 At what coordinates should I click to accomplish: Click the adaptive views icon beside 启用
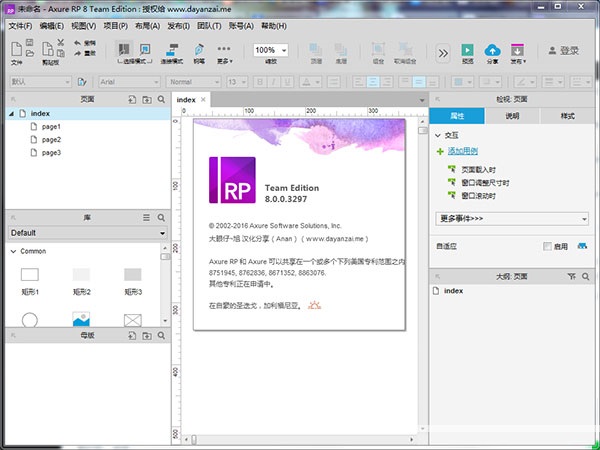(582, 246)
